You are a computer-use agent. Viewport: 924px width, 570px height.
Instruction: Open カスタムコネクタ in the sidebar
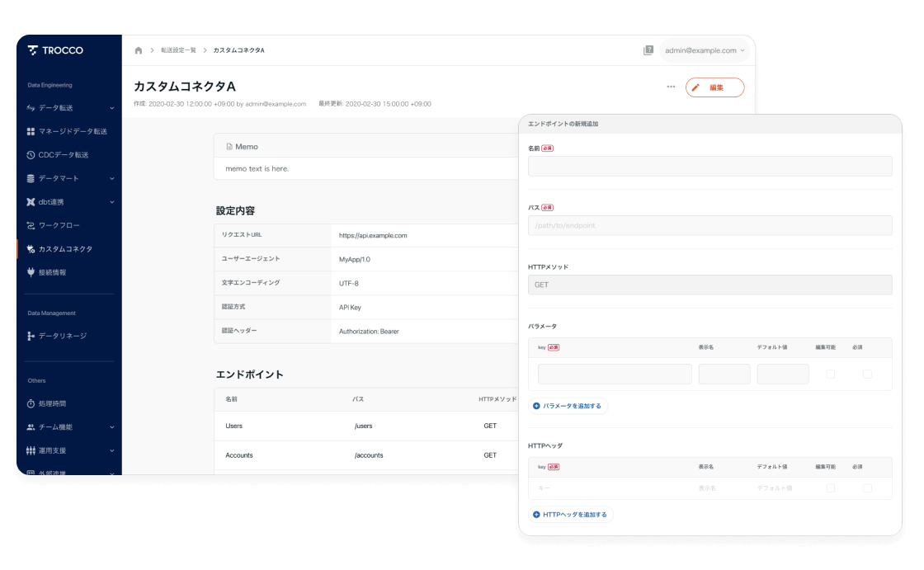pos(65,248)
